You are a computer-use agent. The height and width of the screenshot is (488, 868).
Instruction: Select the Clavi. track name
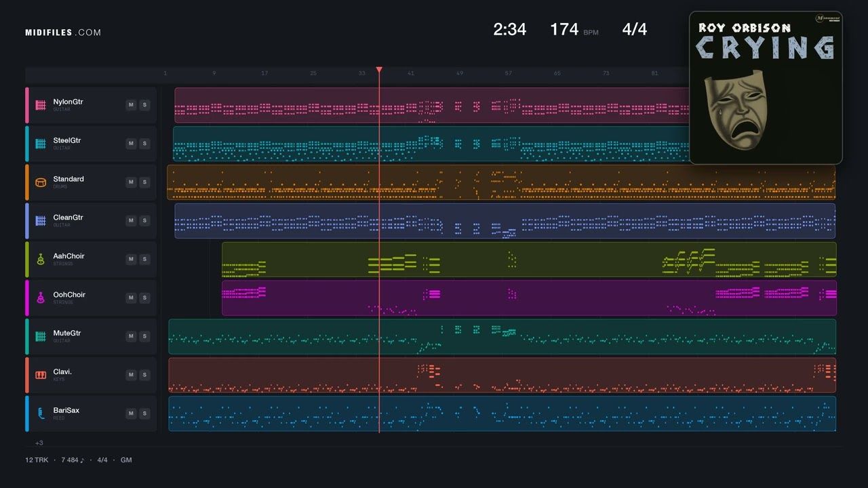tap(62, 372)
